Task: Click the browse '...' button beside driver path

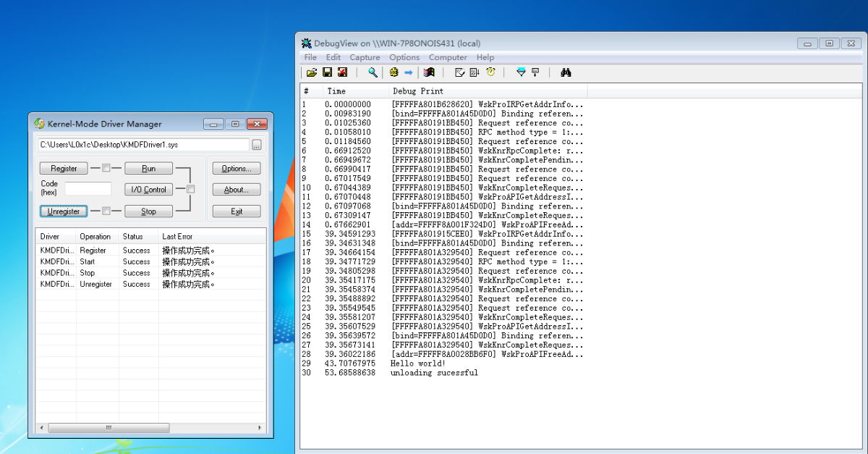Action: coord(256,145)
